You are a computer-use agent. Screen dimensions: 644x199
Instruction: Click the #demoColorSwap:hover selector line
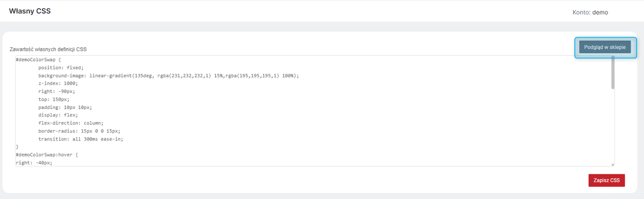[48, 154]
